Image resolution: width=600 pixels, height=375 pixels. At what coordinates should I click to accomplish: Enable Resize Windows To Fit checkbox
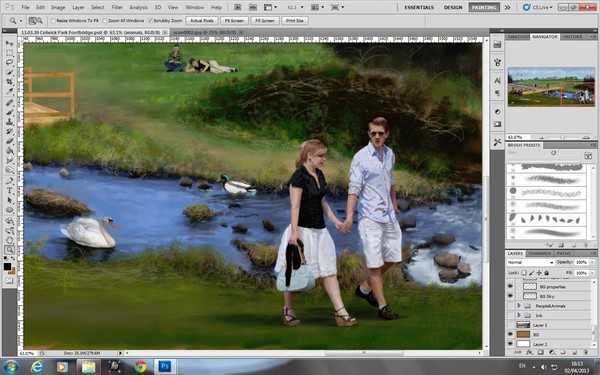pos(54,21)
